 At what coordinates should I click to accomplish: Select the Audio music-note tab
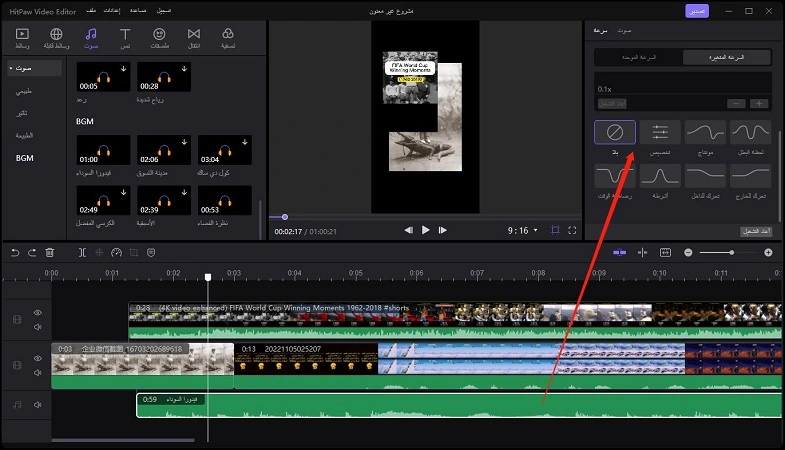[x=91, y=34]
